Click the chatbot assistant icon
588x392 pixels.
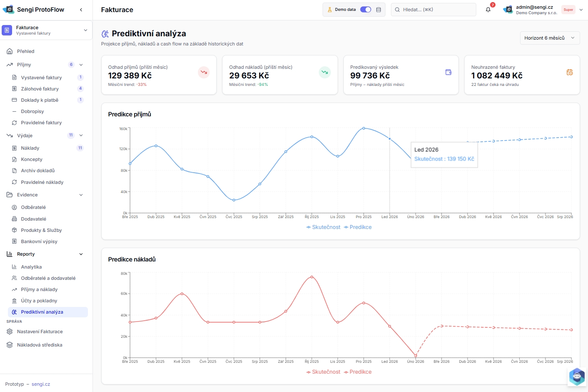[x=577, y=376]
